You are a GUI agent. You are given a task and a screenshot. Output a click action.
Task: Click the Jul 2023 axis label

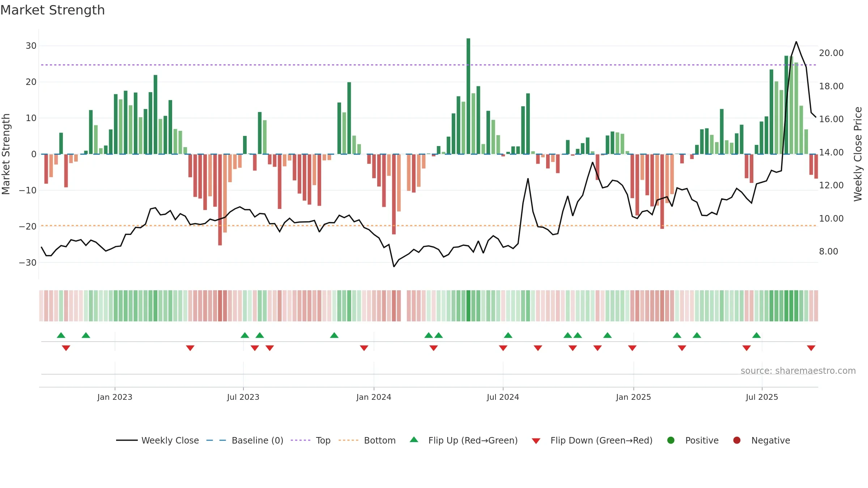243,397
